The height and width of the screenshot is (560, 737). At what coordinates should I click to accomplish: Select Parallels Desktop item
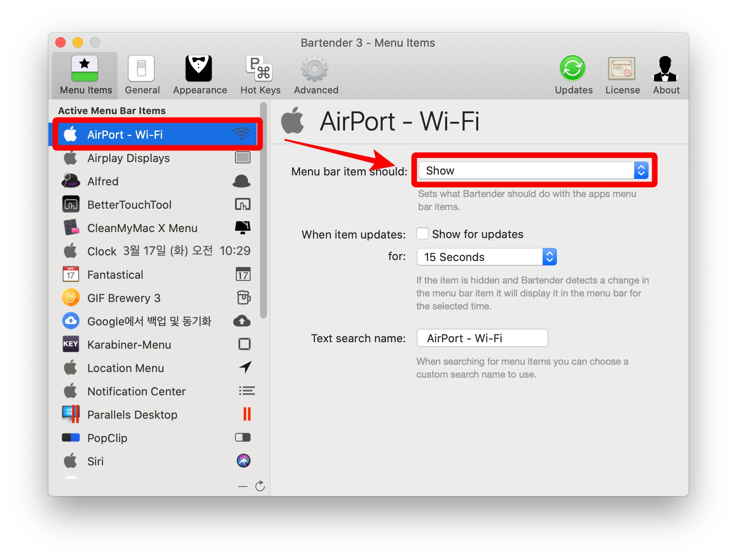click(154, 414)
